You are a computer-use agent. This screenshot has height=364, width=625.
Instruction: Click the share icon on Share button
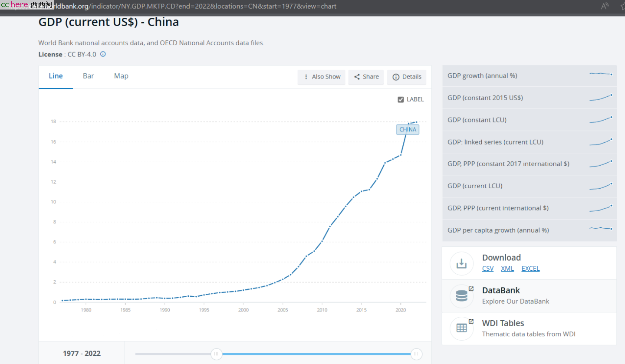(x=357, y=77)
